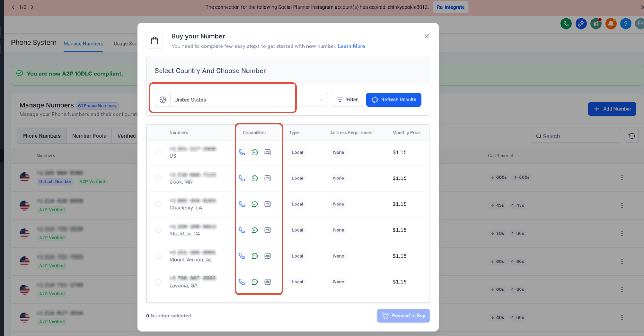Click the 0 Number selected text
The height and width of the screenshot is (336, 644).
click(x=168, y=316)
